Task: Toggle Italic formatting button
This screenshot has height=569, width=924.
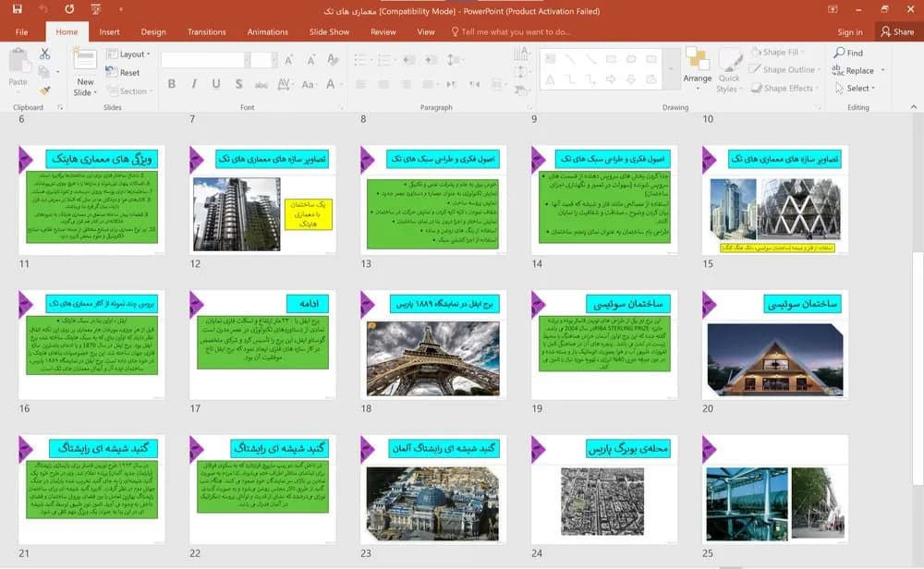Action: click(194, 84)
